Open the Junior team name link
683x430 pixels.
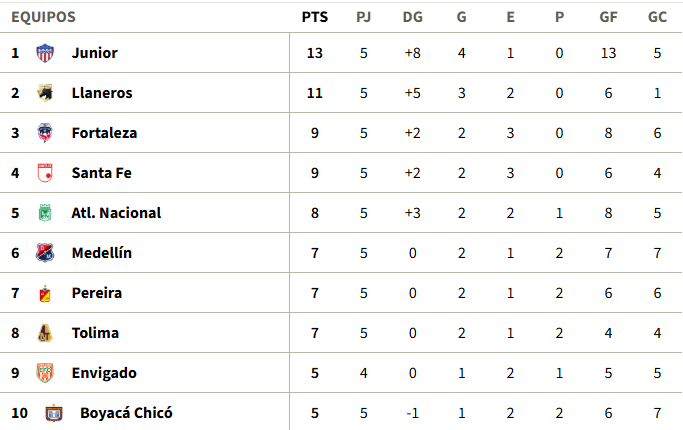click(x=95, y=53)
